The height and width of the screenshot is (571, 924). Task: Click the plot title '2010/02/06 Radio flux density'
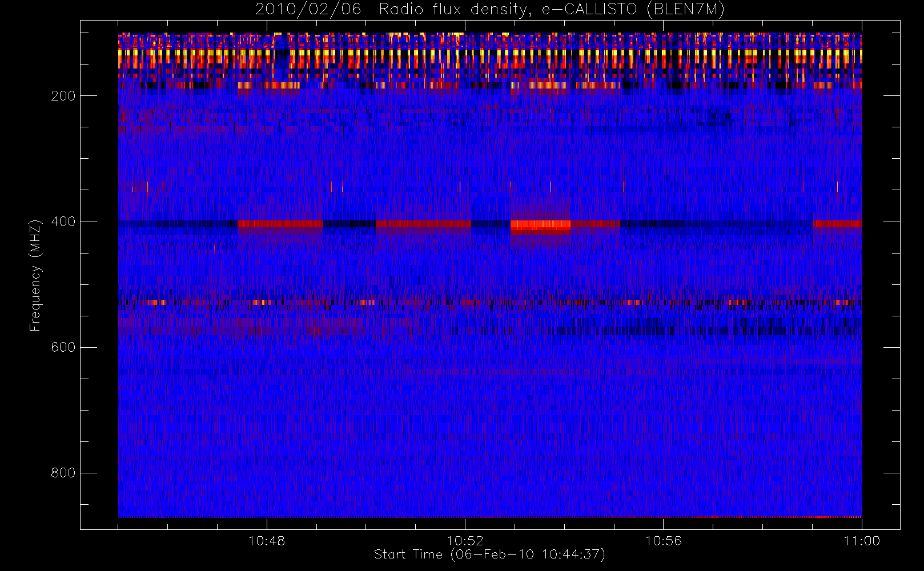click(490, 10)
